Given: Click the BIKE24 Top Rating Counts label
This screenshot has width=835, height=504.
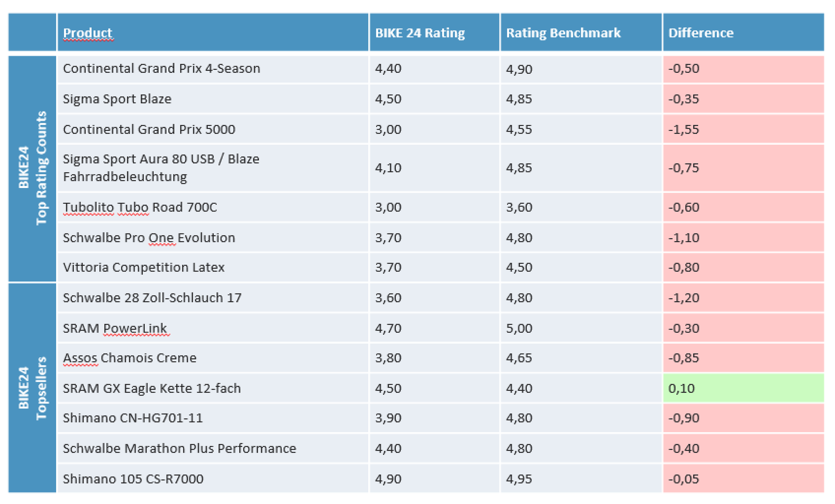Looking at the screenshot, I should click(32, 168).
